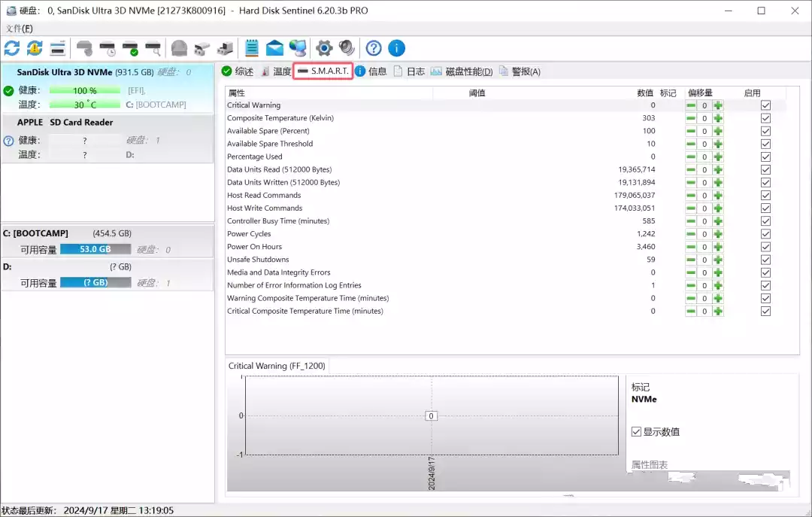The image size is (812, 517).
Task: Increase offset for Available Spare with plus
Action: (718, 131)
